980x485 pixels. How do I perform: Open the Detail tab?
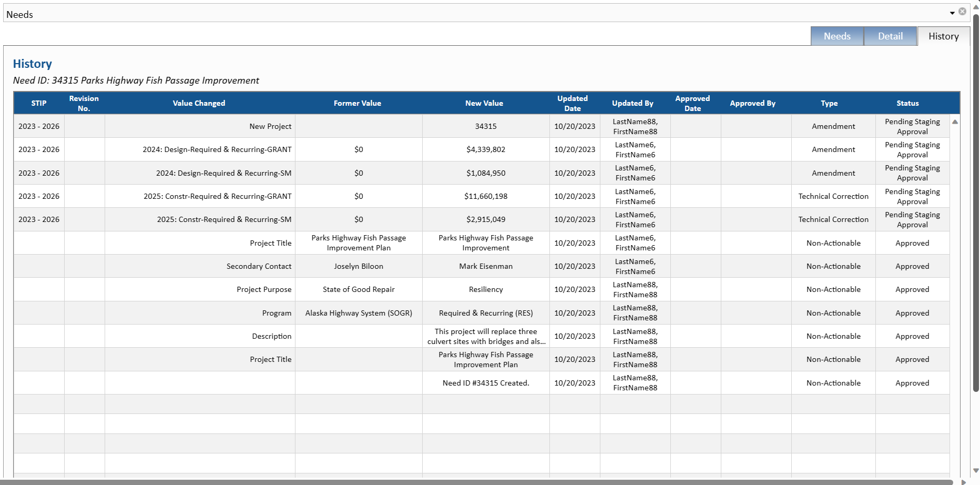[890, 36]
